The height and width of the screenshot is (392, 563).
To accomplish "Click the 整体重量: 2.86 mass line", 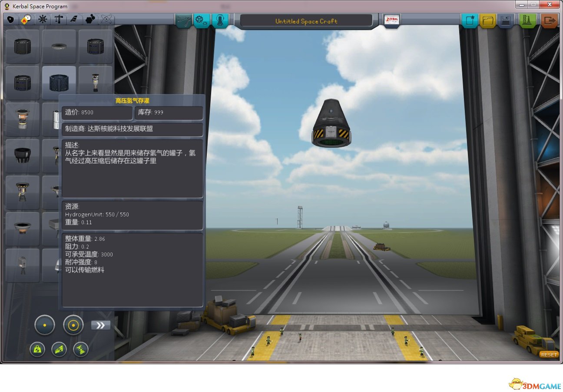I will click(85, 239).
